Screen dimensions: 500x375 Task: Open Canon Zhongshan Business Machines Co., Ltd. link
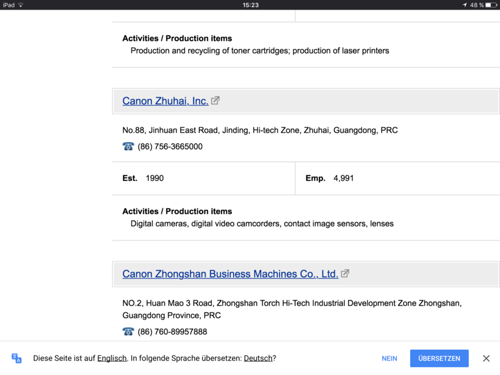point(230,274)
